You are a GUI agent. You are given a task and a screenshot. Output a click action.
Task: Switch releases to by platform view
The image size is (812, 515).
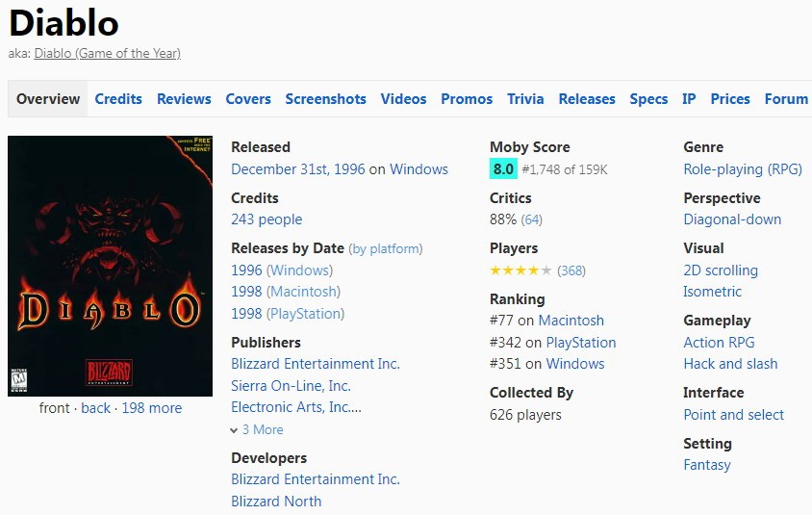pos(385,248)
